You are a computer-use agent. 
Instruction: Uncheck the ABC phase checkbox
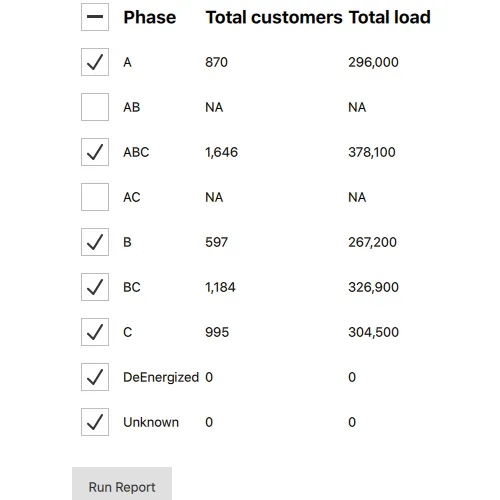point(95,152)
